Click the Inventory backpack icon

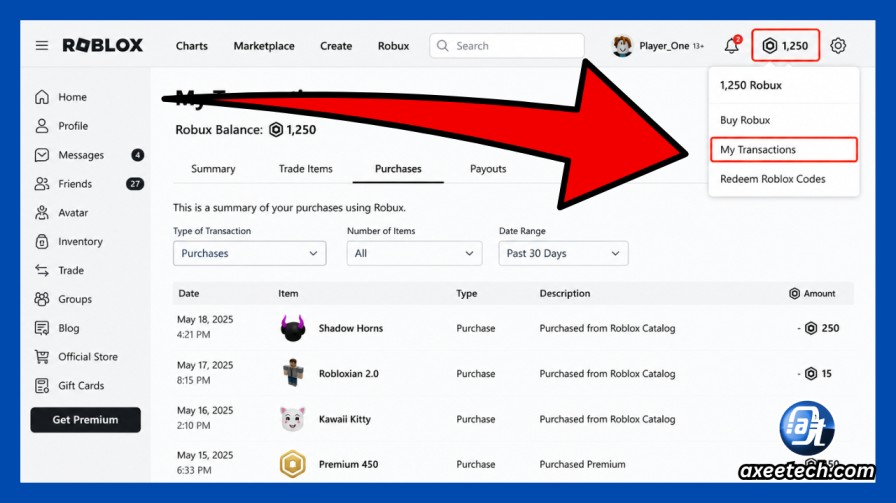[42, 241]
